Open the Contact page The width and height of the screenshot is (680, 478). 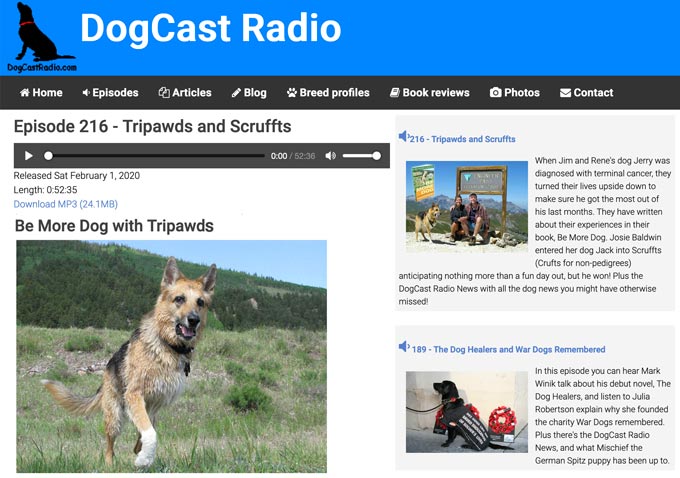pyautogui.click(x=587, y=92)
